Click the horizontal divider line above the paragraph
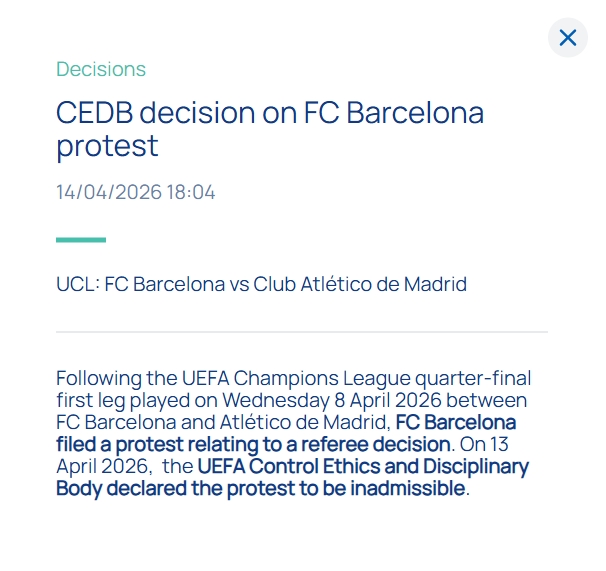 point(302,331)
